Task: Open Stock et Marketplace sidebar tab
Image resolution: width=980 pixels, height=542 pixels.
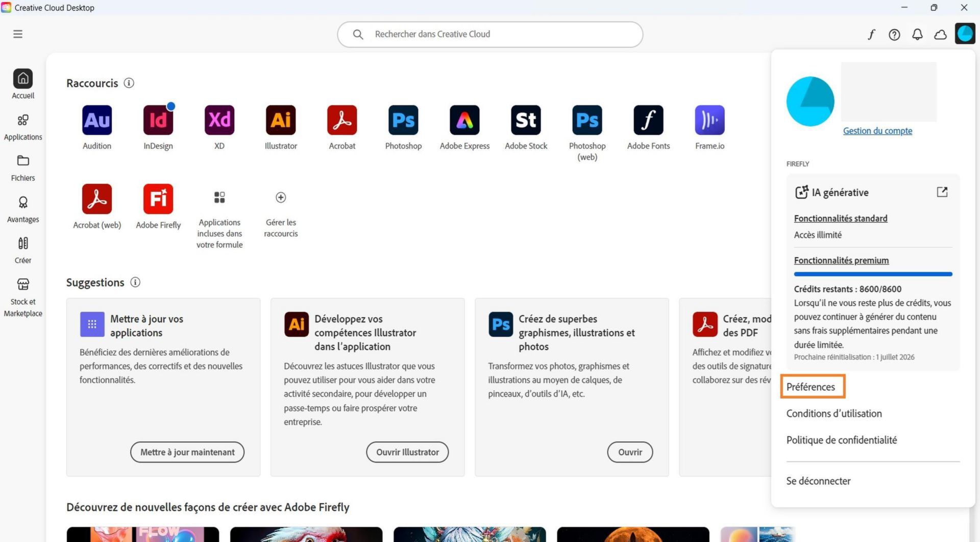Action: 23,297
